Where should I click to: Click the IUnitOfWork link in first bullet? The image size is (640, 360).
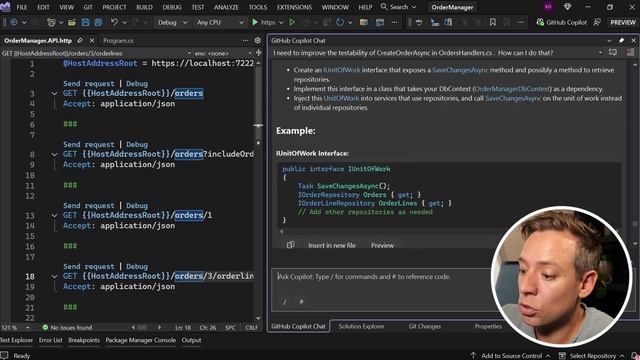pyautogui.click(x=342, y=70)
